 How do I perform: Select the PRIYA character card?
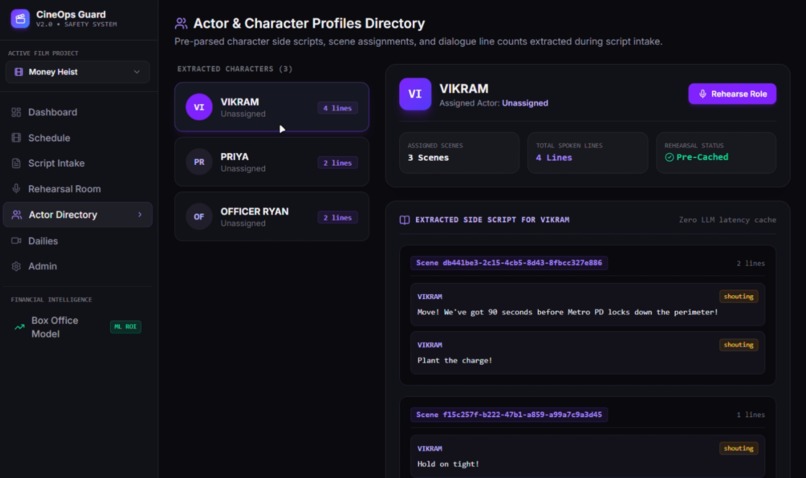click(x=271, y=162)
